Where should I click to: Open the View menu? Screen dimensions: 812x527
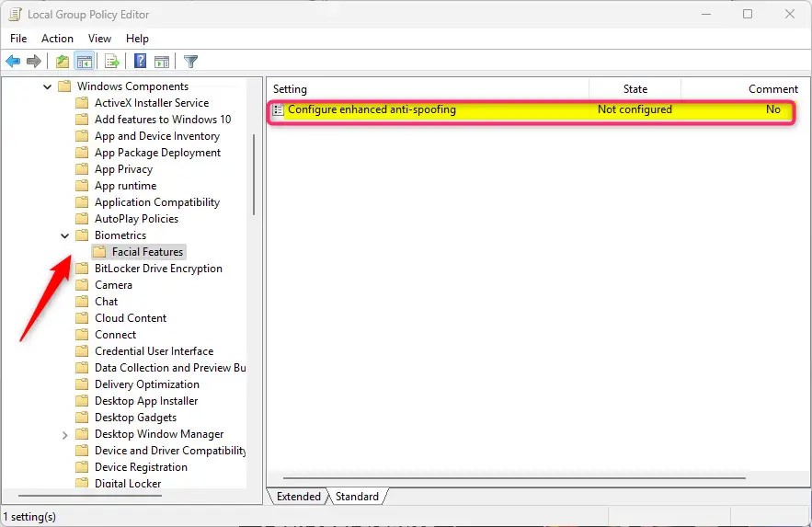tap(99, 39)
